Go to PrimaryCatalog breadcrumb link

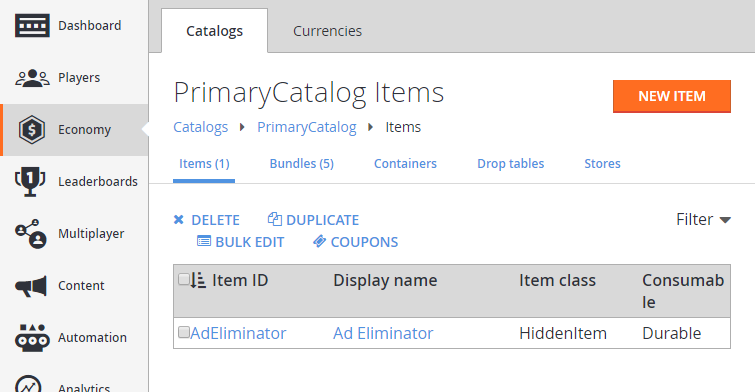click(307, 127)
